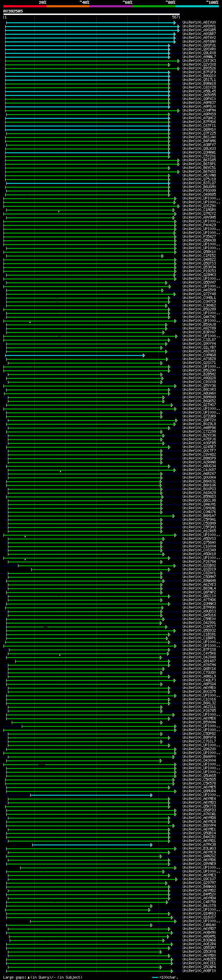Select the UniRef100_P35427 label

point(199,237)
